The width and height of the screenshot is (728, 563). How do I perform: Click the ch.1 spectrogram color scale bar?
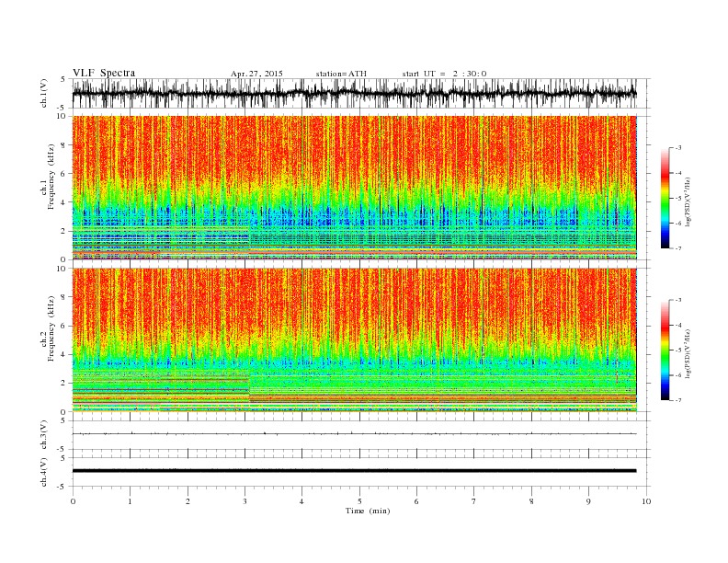point(665,198)
